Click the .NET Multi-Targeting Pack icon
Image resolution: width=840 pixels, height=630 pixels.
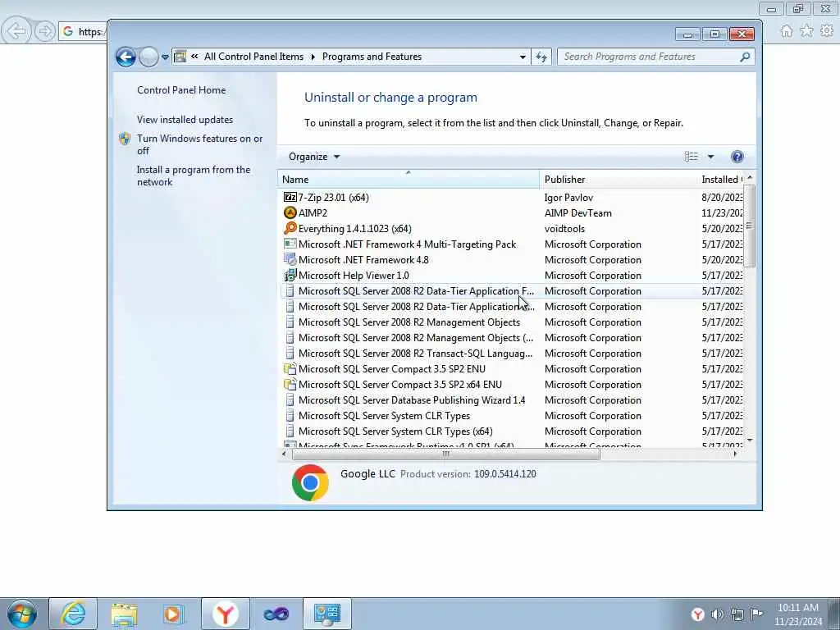[x=290, y=244]
